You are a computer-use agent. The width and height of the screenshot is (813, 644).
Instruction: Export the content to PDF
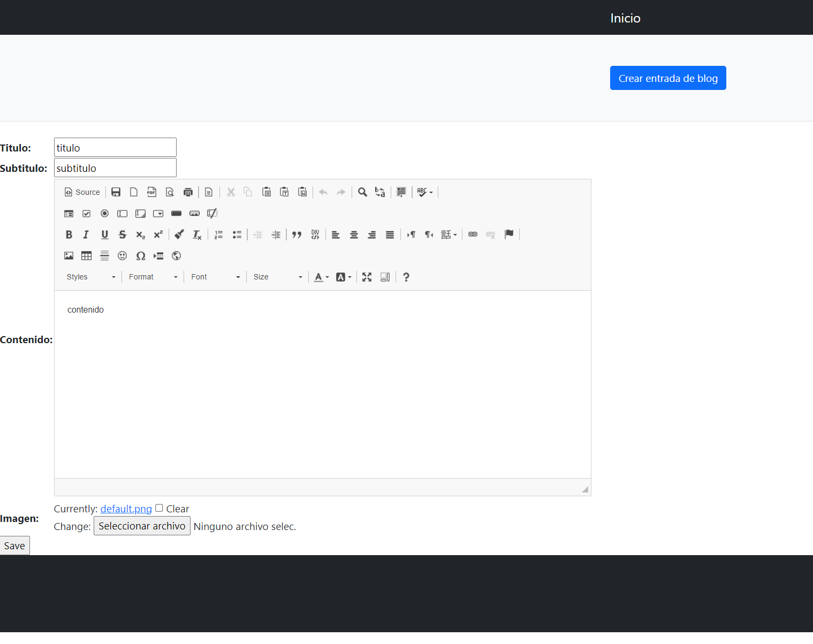(151, 192)
